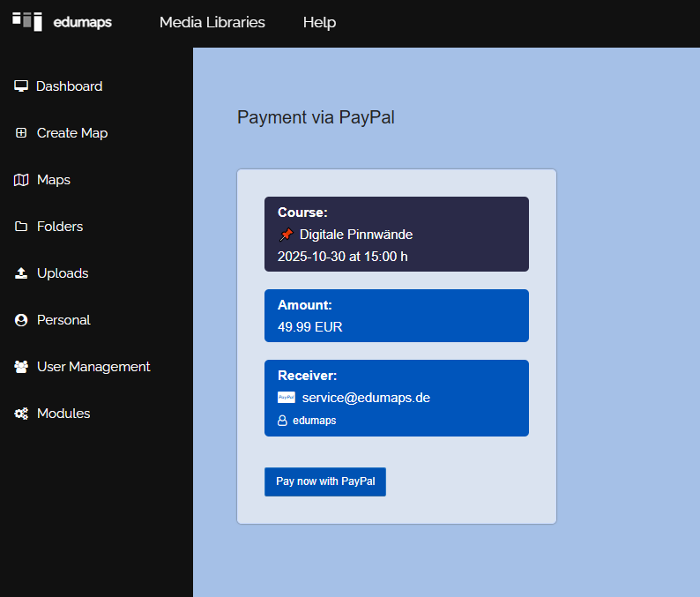Click the Modules gears icon

click(x=21, y=414)
